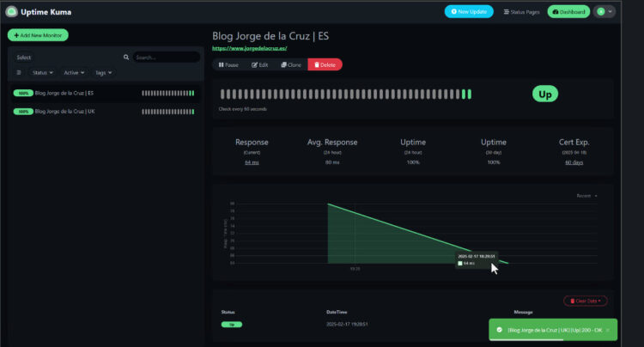The image size is (644, 347).
Task: Click the Add New Monitor button
Action: [38, 35]
